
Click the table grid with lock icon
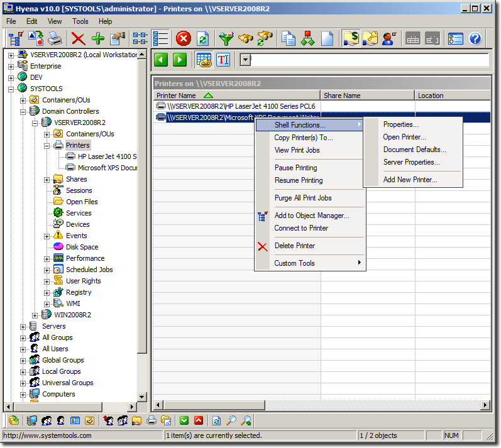(x=204, y=60)
